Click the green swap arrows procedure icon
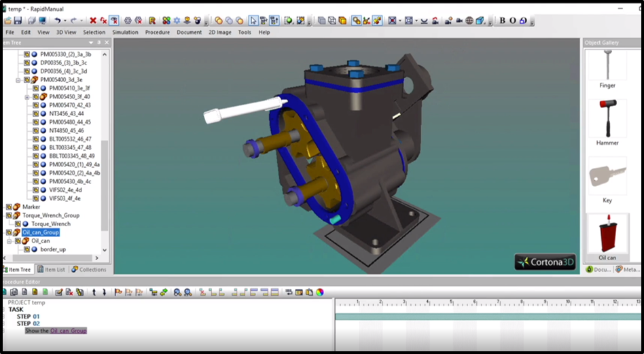The height and width of the screenshot is (354, 644). click(x=164, y=292)
